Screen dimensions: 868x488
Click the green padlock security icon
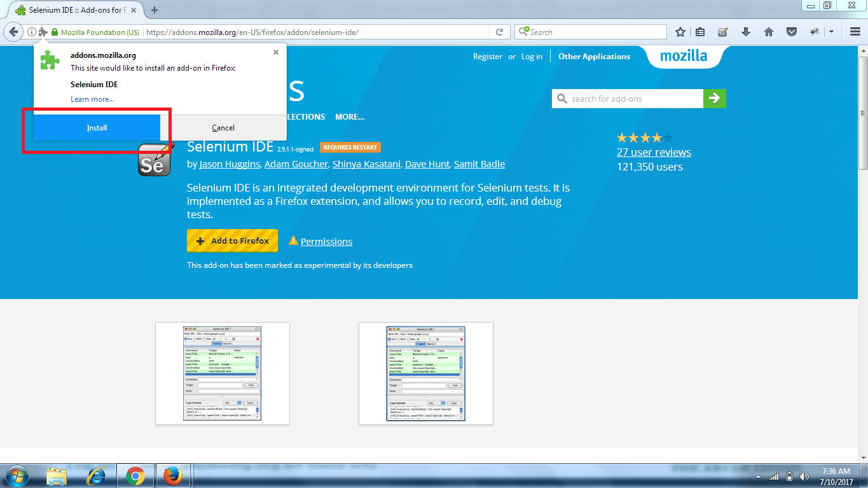point(55,32)
